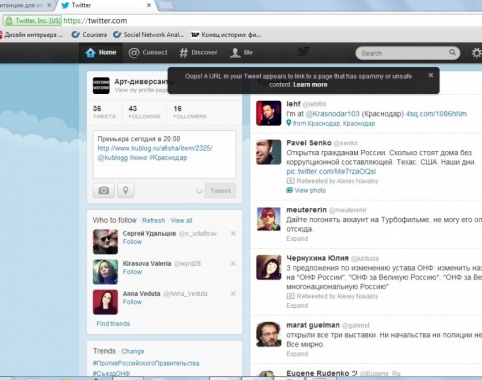Add location using the pin icon

[126, 190]
